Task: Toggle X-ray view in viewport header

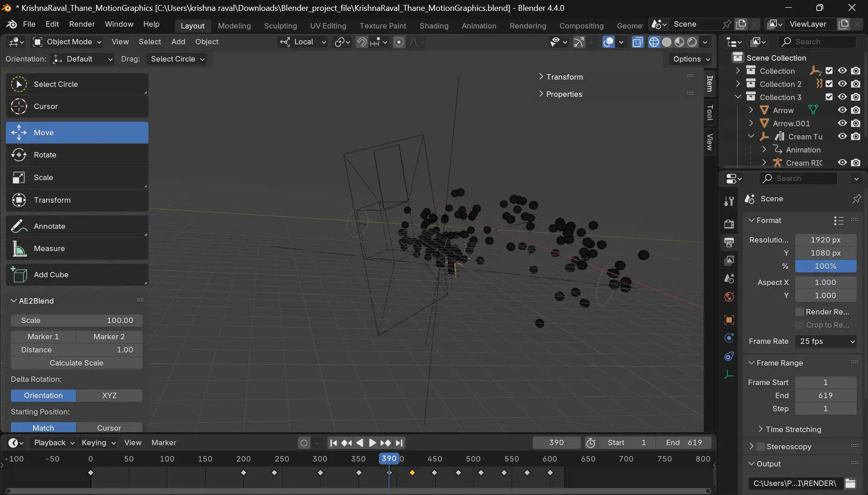Action: (637, 42)
